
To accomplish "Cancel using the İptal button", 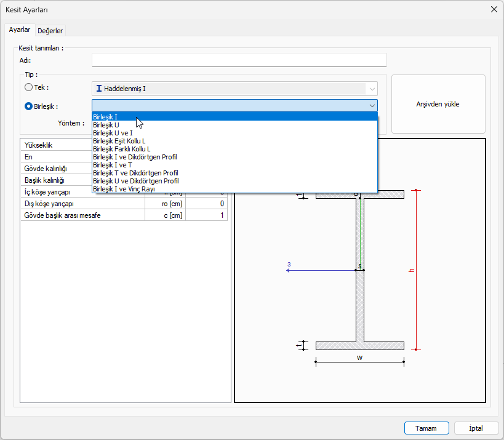I will (x=476, y=428).
